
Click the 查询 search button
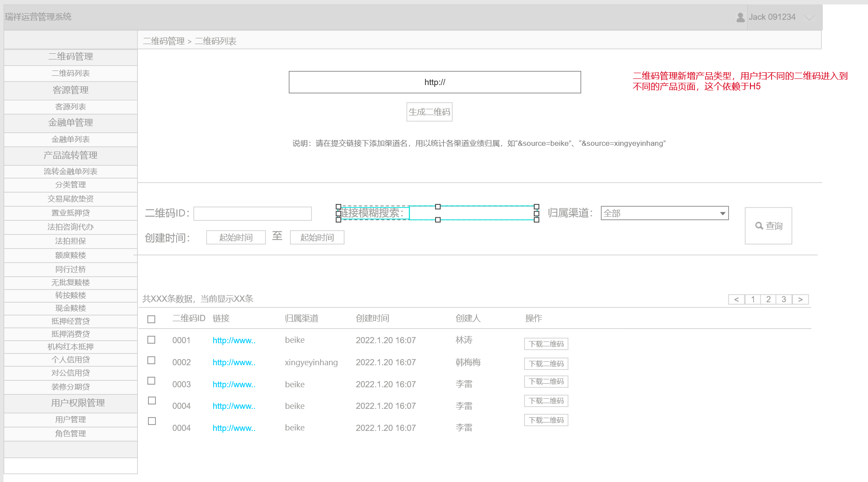[768, 226]
